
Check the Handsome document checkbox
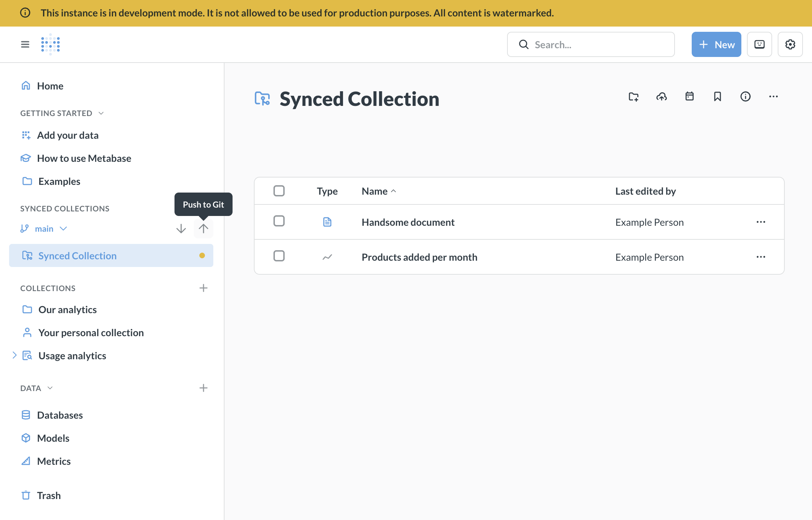click(279, 221)
